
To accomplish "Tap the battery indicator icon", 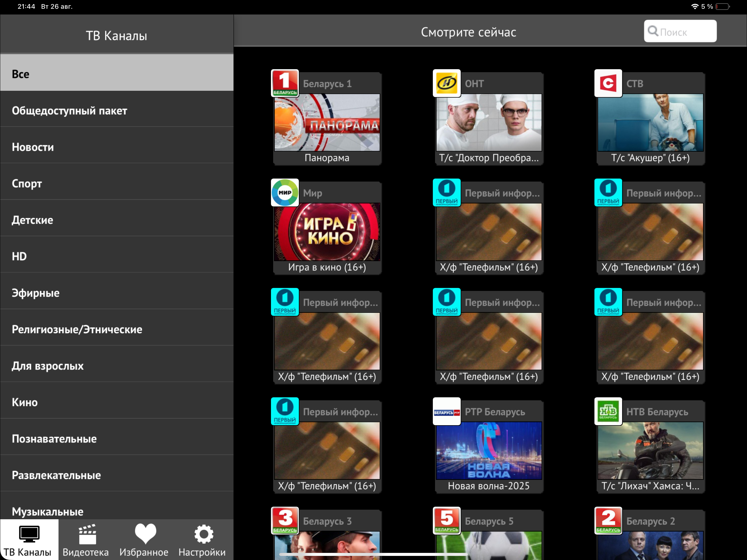I will tap(722, 6).
